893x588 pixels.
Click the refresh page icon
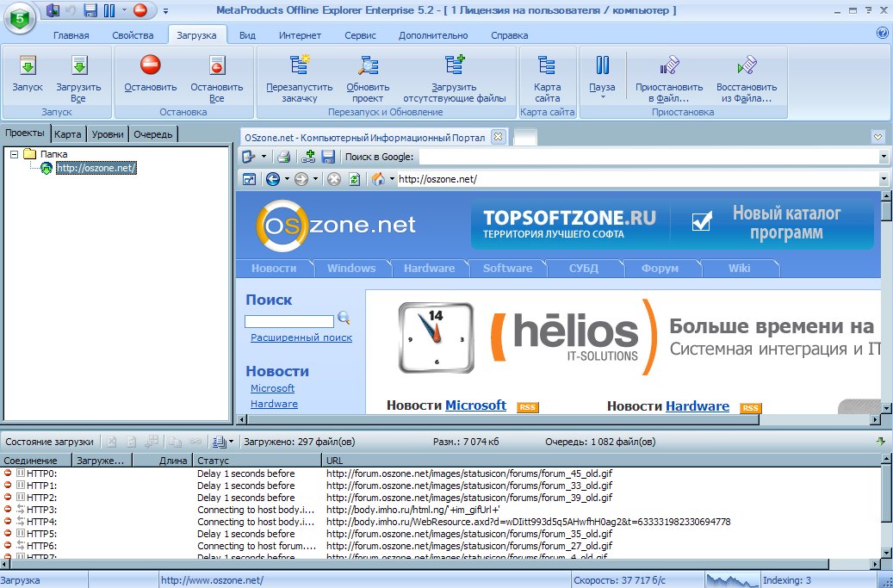coord(355,179)
